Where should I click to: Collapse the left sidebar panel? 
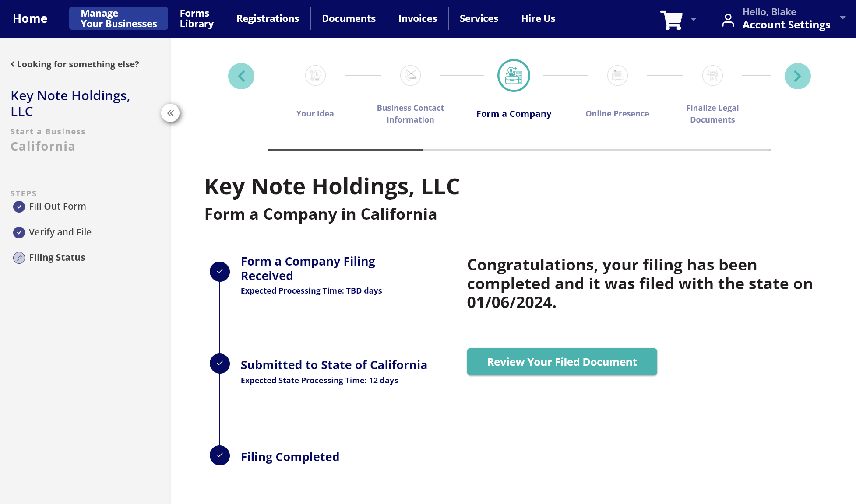click(171, 113)
